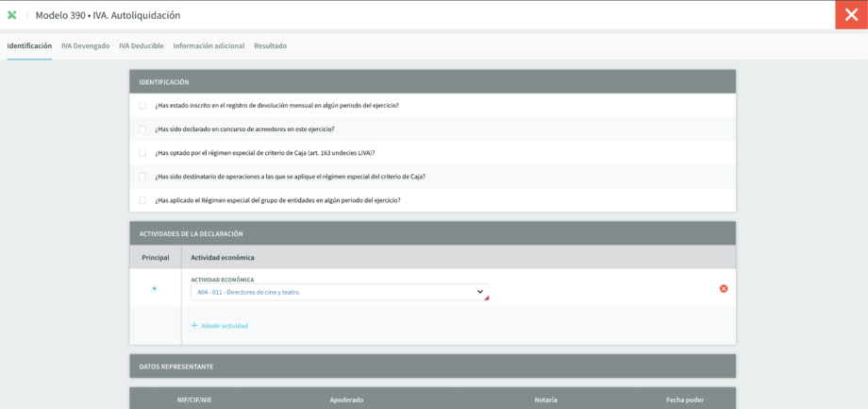Click the Añadir actividad link

[x=225, y=326]
